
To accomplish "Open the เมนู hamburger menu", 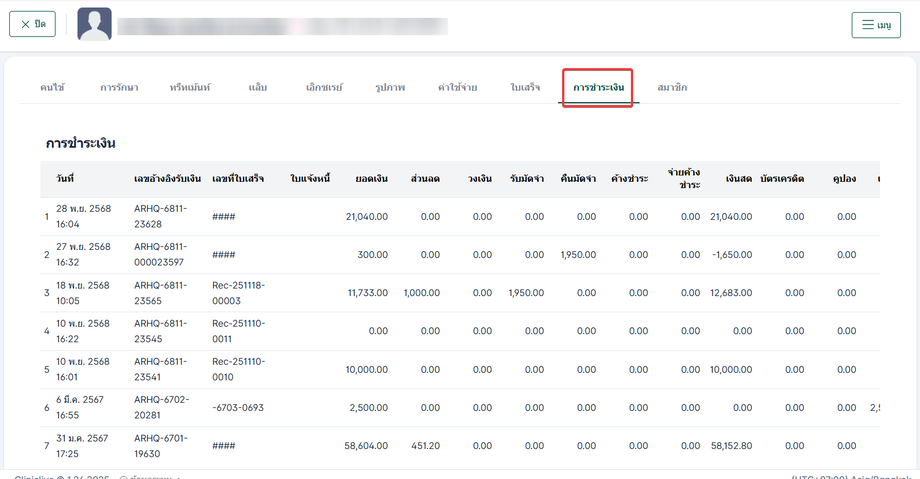I will tap(875, 25).
